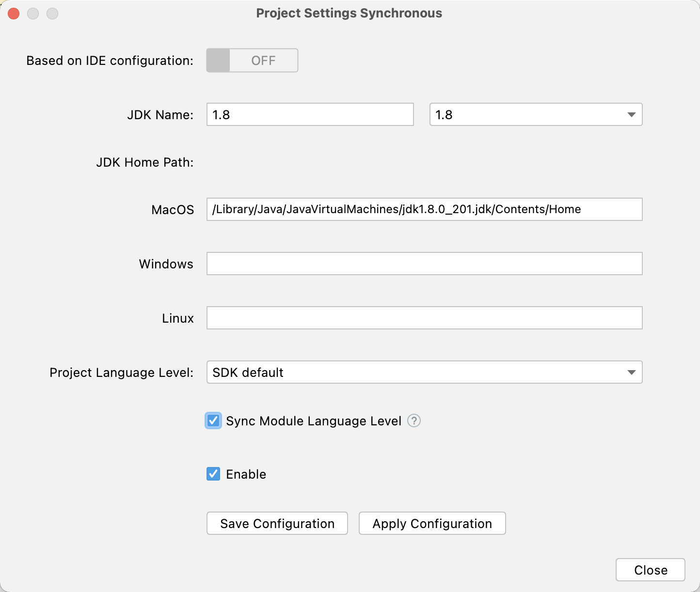700x592 pixels.
Task: Click Save Configuration
Action: (277, 523)
